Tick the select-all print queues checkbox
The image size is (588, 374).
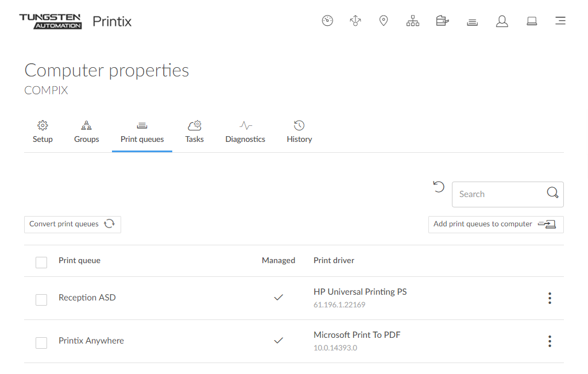click(x=41, y=262)
